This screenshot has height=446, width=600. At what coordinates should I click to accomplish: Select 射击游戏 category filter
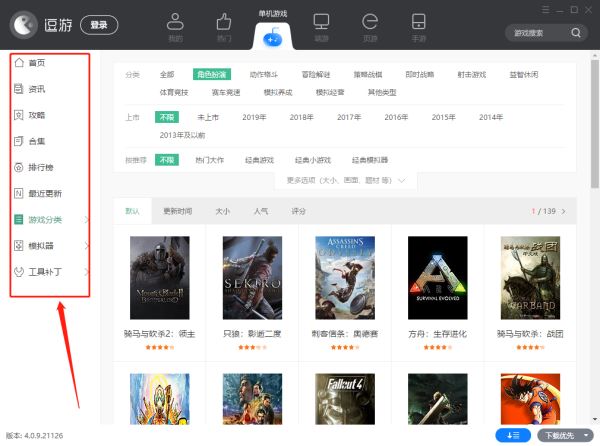click(472, 75)
